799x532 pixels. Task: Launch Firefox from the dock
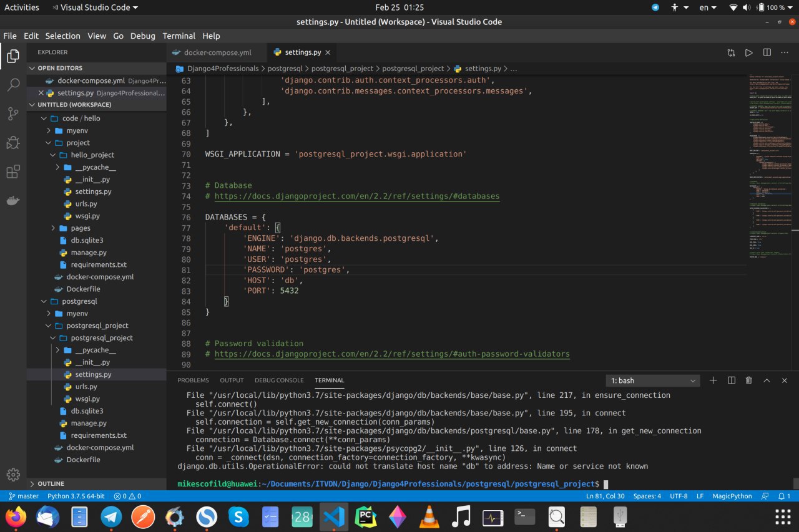coord(16,516)
